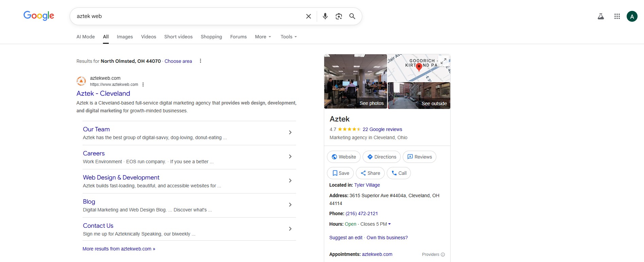Click the Directions button for Aztek

pos(381,157)
